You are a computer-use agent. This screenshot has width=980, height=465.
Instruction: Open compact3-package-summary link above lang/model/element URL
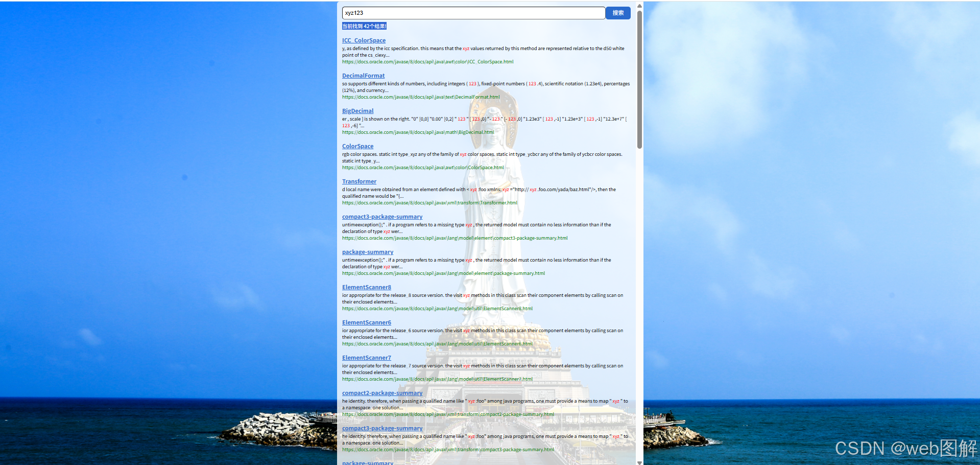382,217
